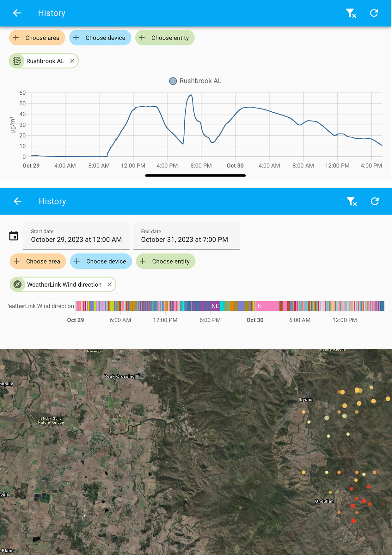
Task: Click the Rushbrook AL chip icon
Action: tap(17, 61)
